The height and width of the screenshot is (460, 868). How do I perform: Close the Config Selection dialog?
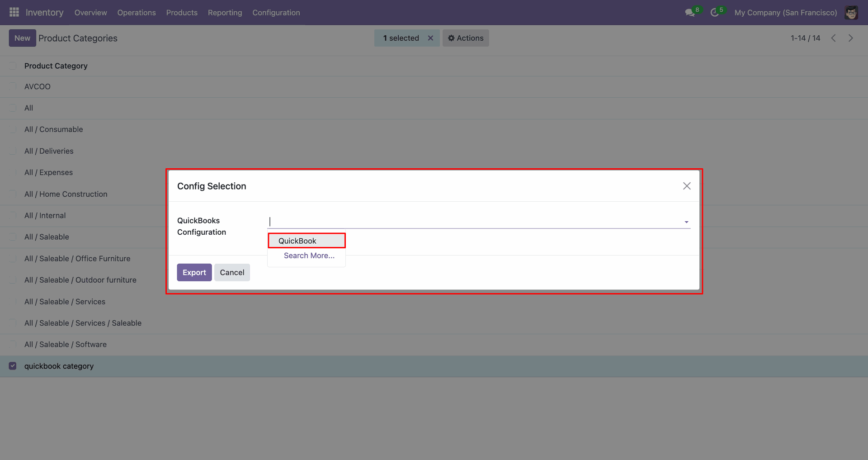point(687,186)
